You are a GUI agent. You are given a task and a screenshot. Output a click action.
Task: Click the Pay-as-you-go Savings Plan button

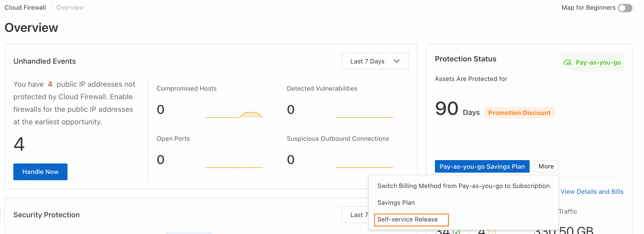pyautogui.click(x=482, y=166)
